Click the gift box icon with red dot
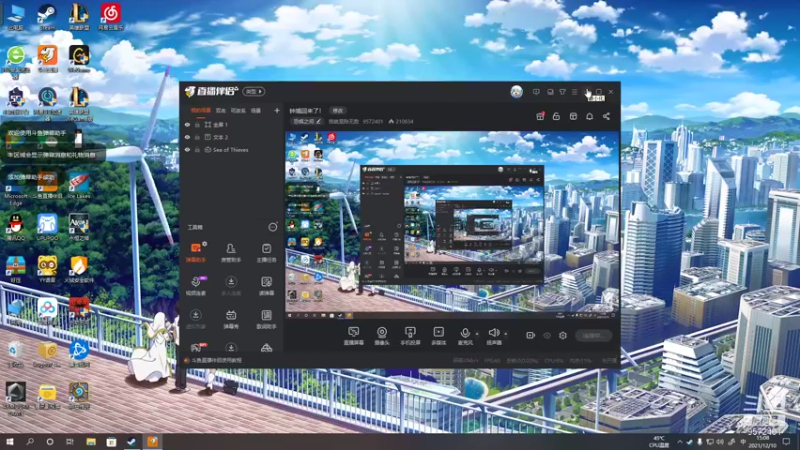This screenshot has height=450, width=800. (x=540, y=116)
